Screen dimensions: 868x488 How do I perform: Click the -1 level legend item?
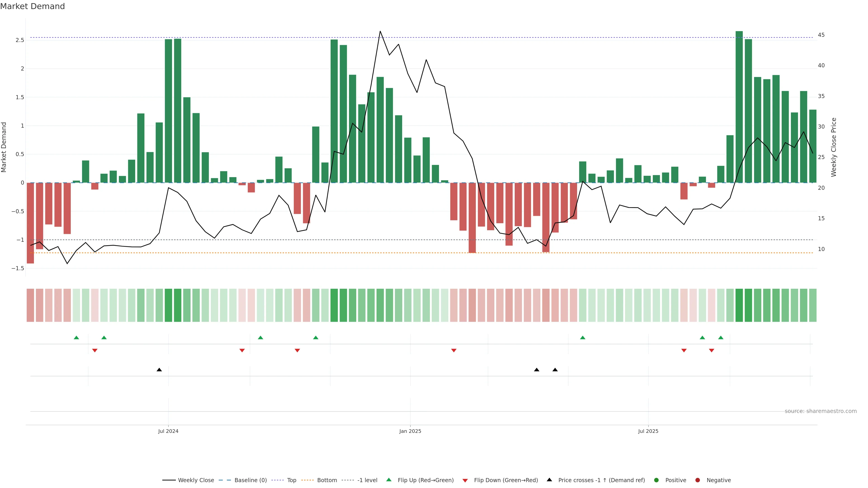click(x=367, y=480)
